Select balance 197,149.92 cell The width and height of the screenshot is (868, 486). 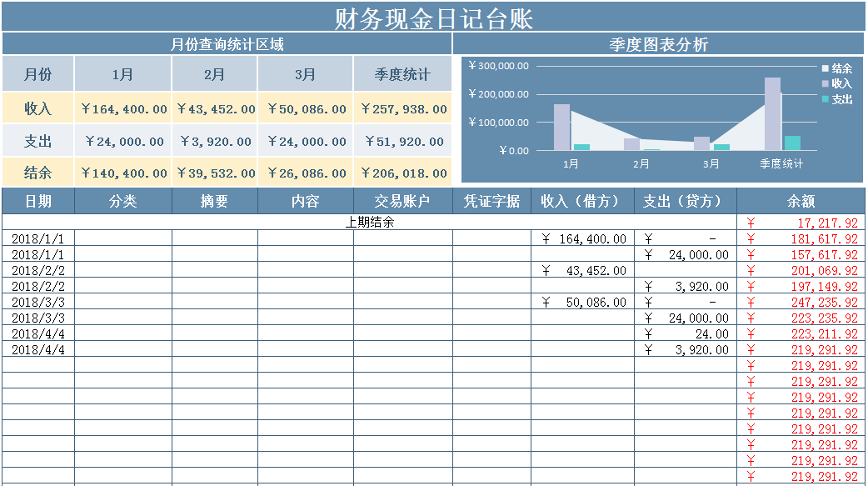coord(801,287)
